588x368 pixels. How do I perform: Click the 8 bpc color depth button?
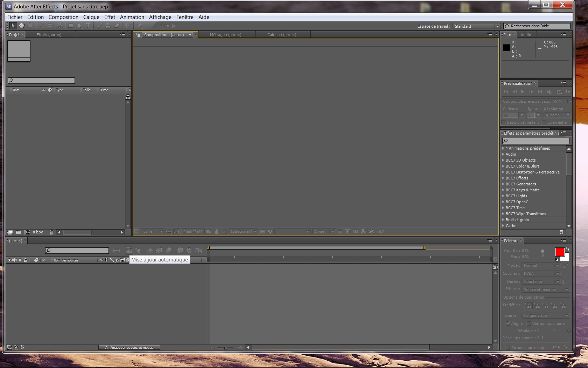click(x=38, y=232)
